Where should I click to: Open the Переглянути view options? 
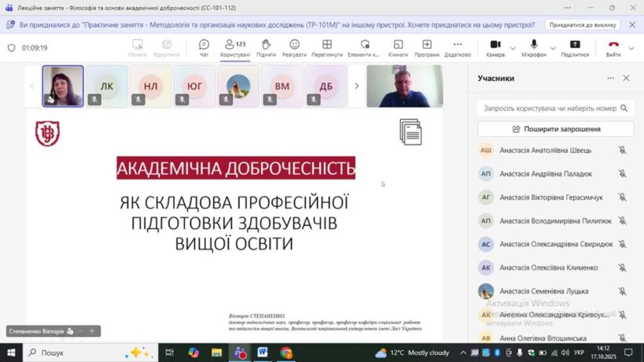pos(326,47)
